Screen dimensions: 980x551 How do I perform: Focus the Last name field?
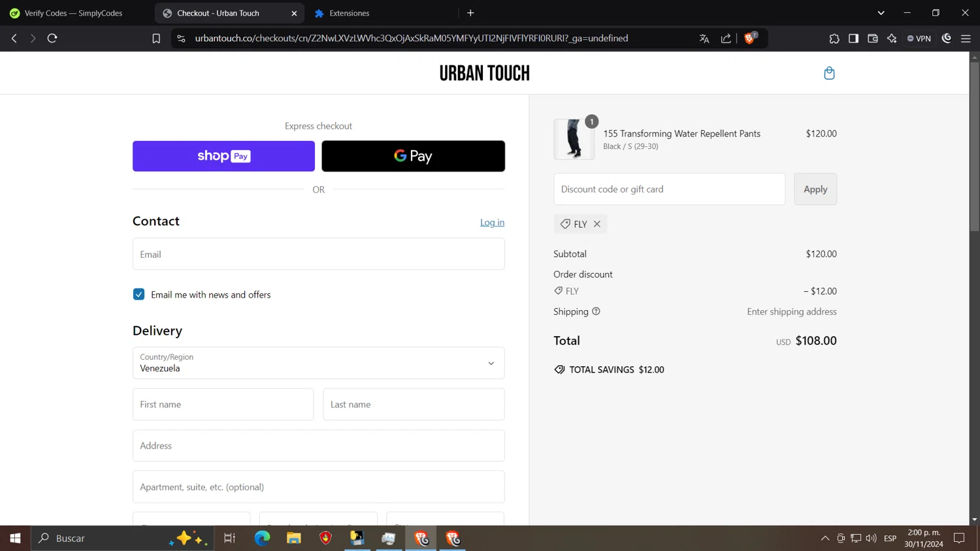point(414,404)
